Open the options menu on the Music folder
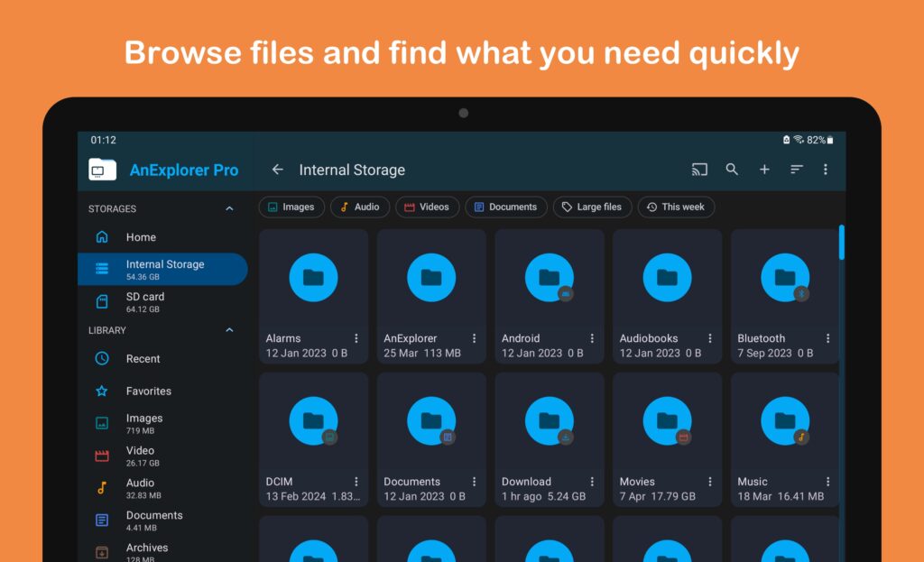Image resolution: width=924 pixels, height=562 pixels. (827, 481)
